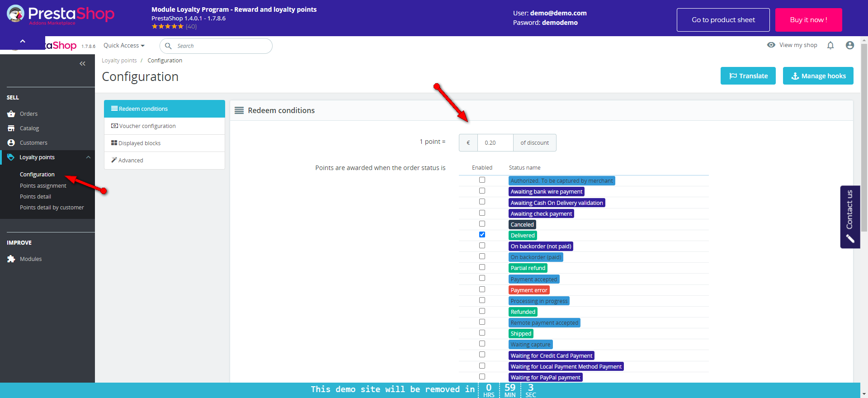Screen dimensions: 868x398
Task: Collapse the demo banner with up chevron
Action: 23,41
